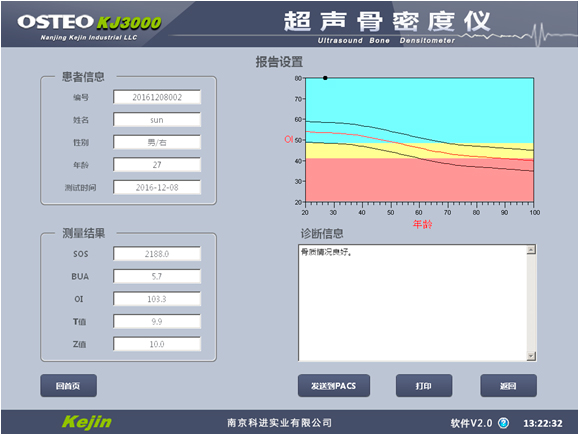This screenshot has height=435, width=579.
Task: Click the 测量结果 group heading
Action: point(83,233)
